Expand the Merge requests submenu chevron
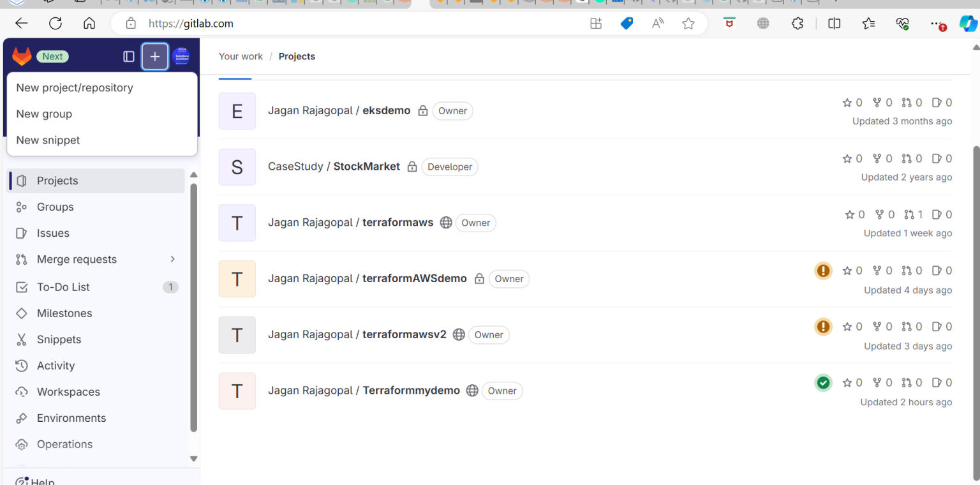The width and height of the screenshot is (980, 485). [x=172, y=259]
